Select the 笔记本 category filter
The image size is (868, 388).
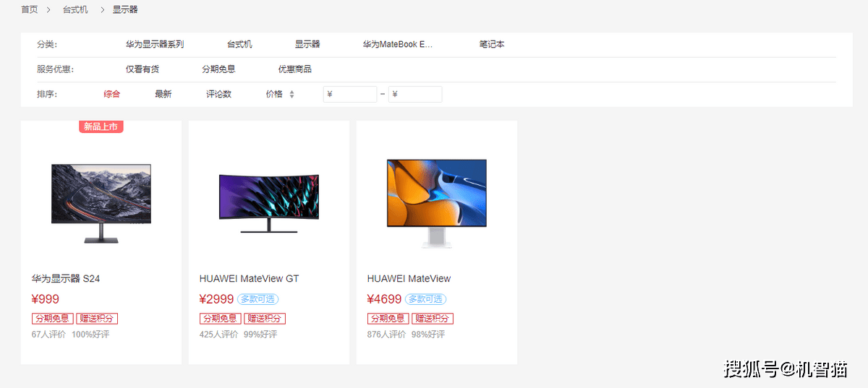[x=492, y=44]
